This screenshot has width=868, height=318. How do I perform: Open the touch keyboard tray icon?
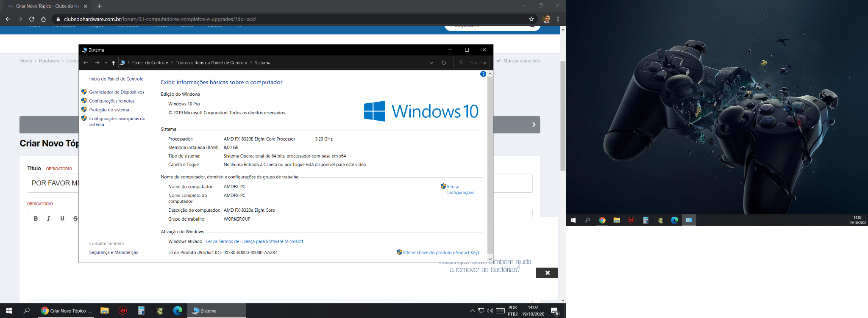[500, 311]
